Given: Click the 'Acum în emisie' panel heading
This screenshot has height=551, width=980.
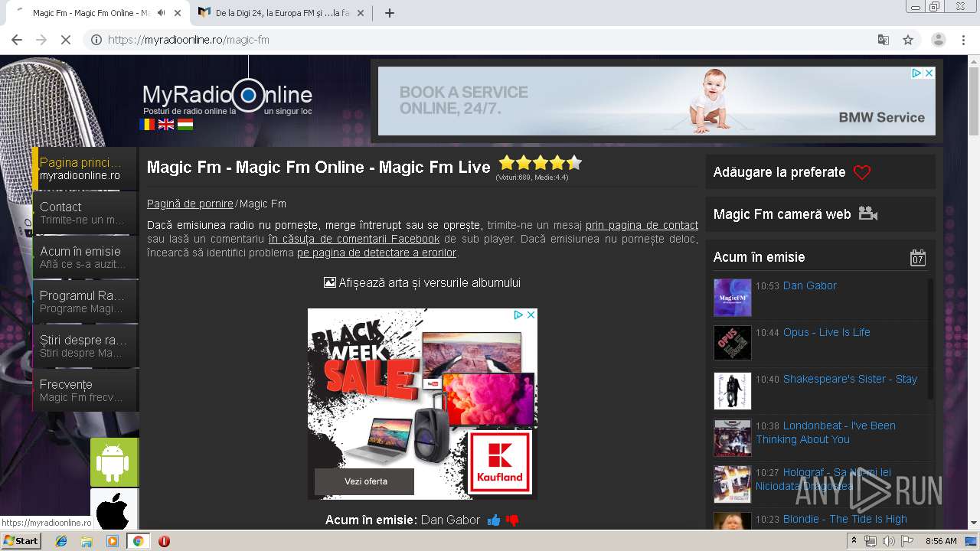Looking at the screenshot, I should 759,257.
